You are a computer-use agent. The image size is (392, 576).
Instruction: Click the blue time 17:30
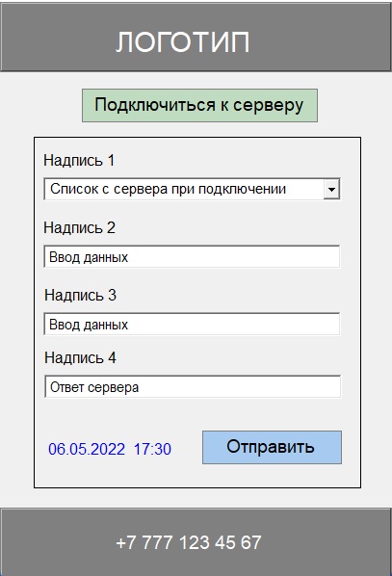coord(152,449)
